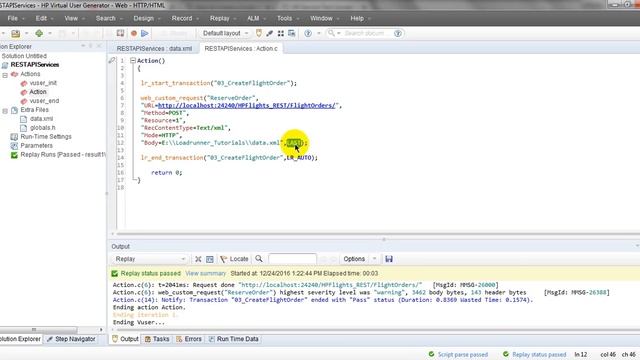Open the Replay menu
The width and height of the screenshot is (640, 360).
(x=220, y=18)
